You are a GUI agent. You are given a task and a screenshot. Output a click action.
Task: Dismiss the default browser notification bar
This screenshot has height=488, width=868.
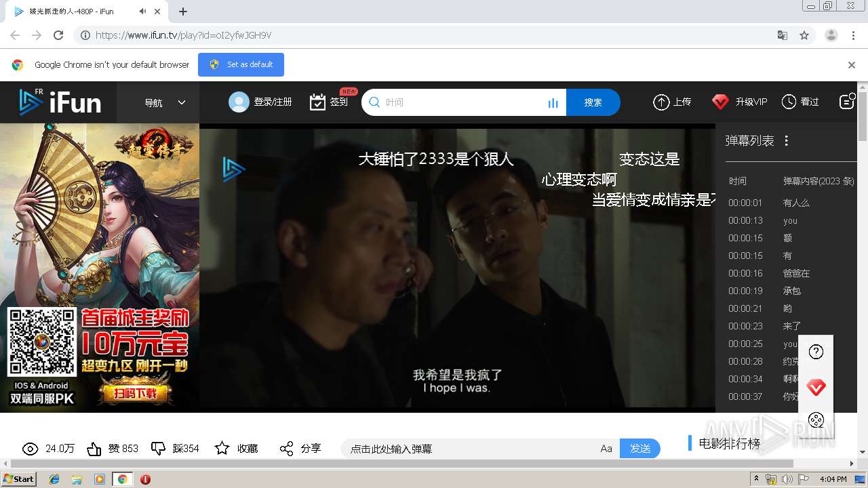852,65
